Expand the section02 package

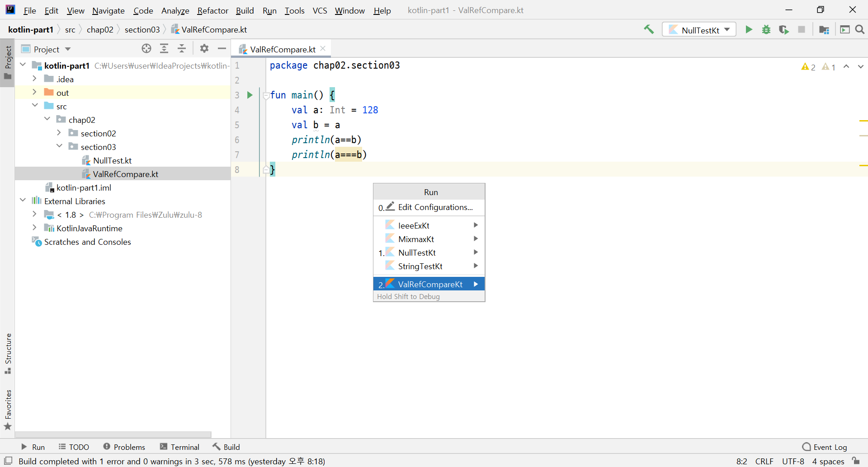click(x=59, y=133)
